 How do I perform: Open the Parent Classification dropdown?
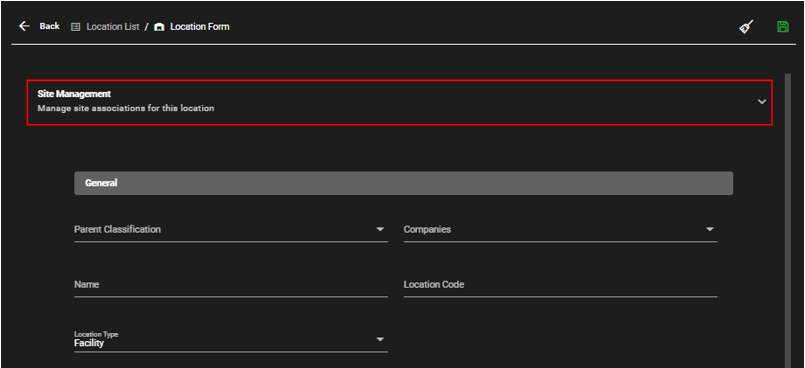[x=231, y=229]
